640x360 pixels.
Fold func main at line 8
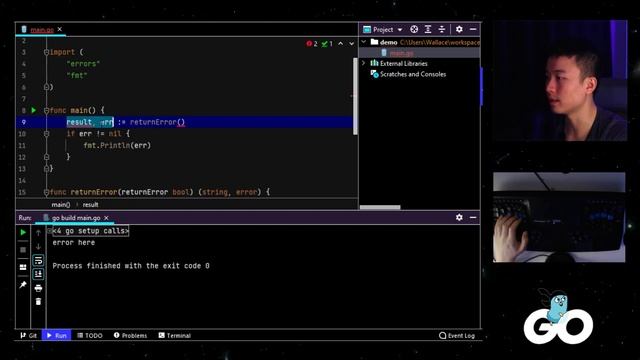[46, 110]
